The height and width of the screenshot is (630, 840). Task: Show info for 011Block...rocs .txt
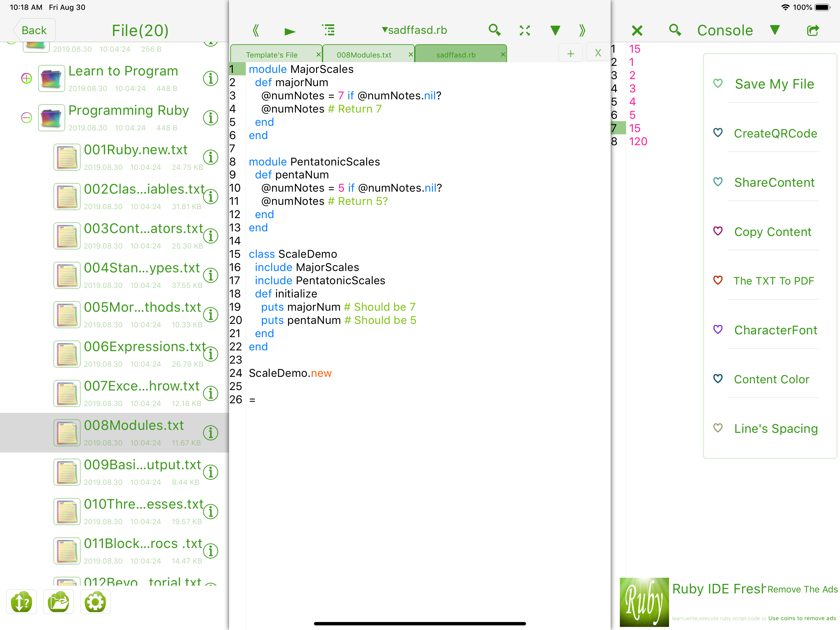click(210, 551)
